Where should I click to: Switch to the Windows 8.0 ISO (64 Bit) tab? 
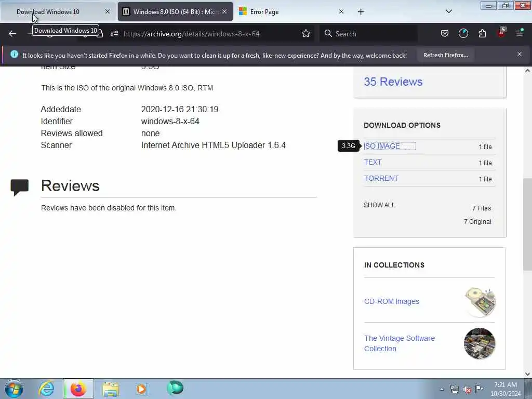click(176, 12)
